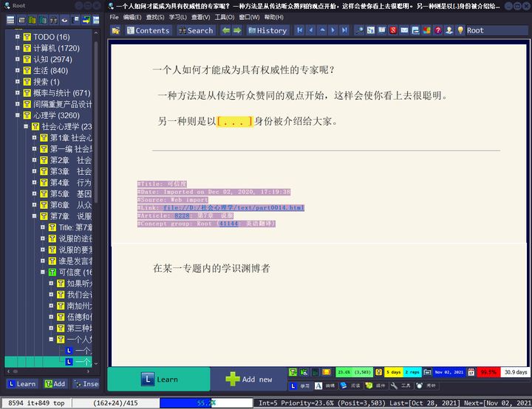Jump to first element navigation arrow
Screen dimensions: 532x409
click(300, 30)
